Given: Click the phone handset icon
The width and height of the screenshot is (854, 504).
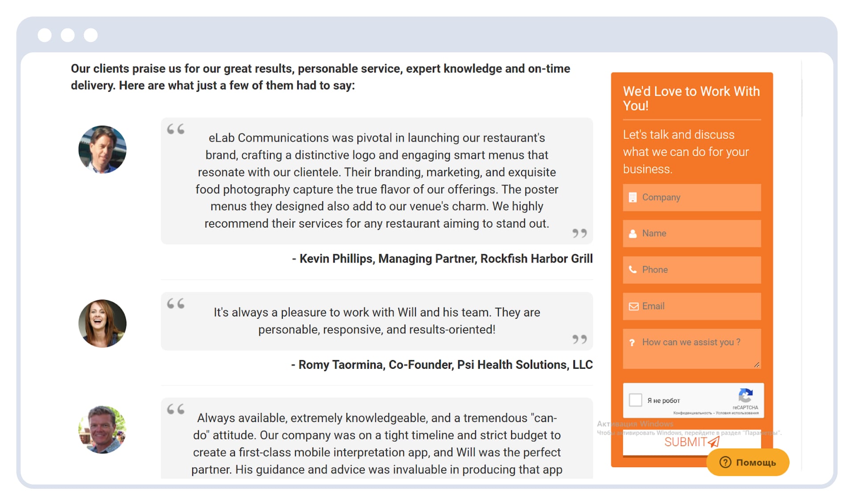Looking at the screenshot, I should [632, 270].
